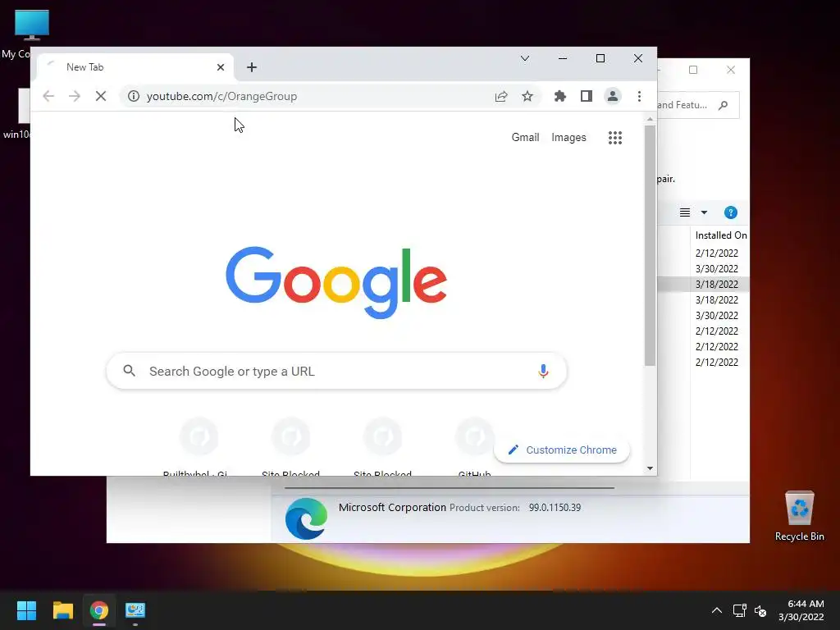Open GitHub shortcut tile

(475, 447)
